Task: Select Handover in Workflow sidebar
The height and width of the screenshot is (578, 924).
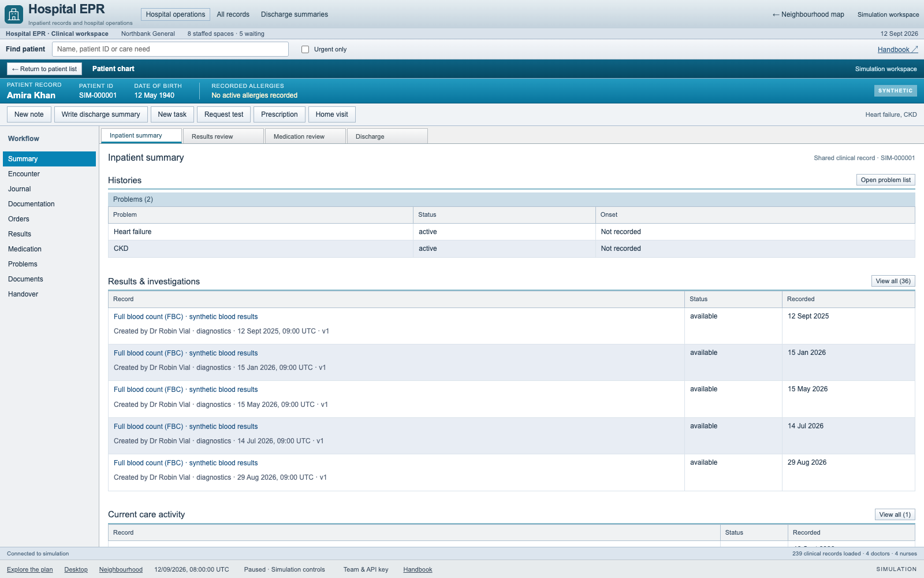Action: coord(49,294)
